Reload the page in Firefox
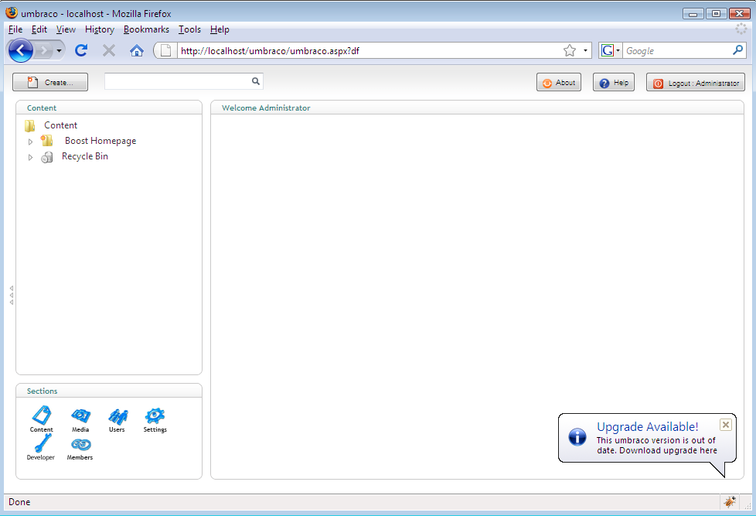This screenshot has width=756, height=516. [x=81, y=50]
